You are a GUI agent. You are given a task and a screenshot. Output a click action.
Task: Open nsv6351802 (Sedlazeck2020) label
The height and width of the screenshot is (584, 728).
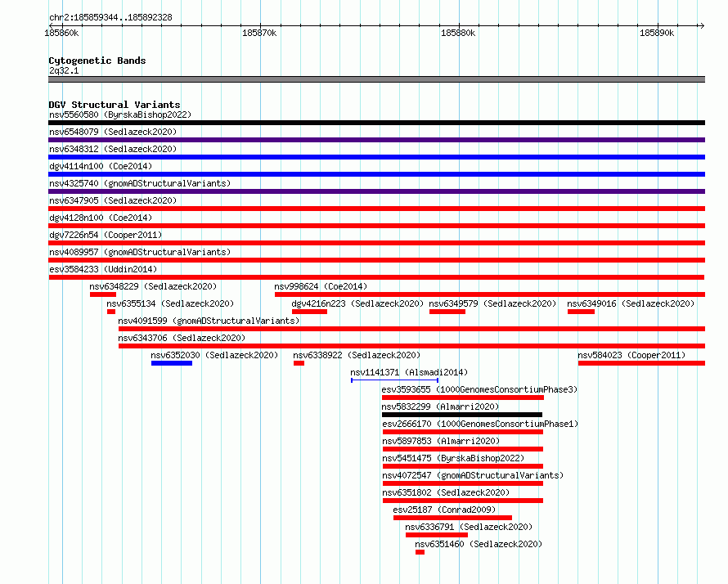446,492
